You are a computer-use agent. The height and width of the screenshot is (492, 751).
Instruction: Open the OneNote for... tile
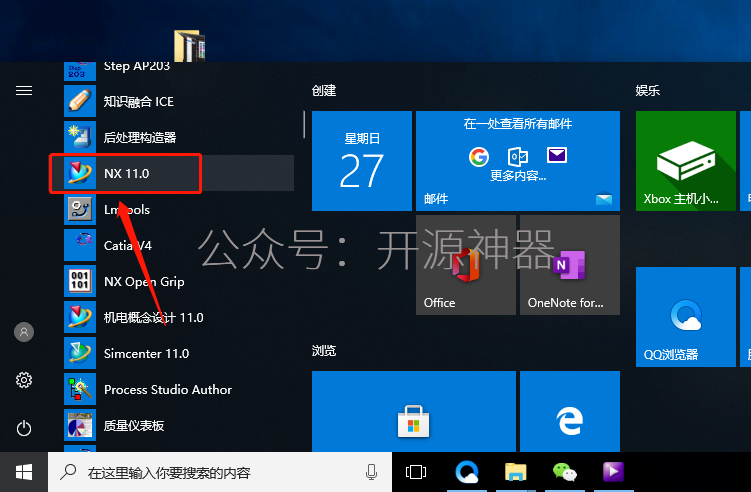[x=570, y=265]
